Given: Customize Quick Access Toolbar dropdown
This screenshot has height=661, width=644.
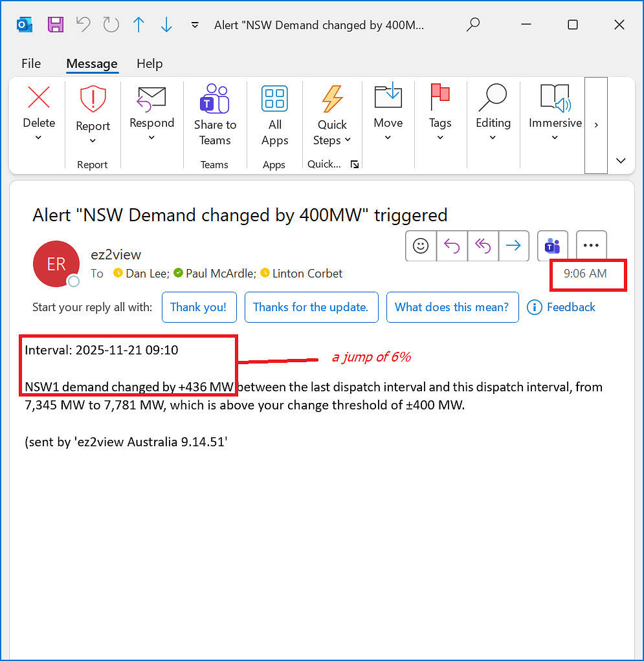Looking at the screenshot, I should tap(195, 25).
